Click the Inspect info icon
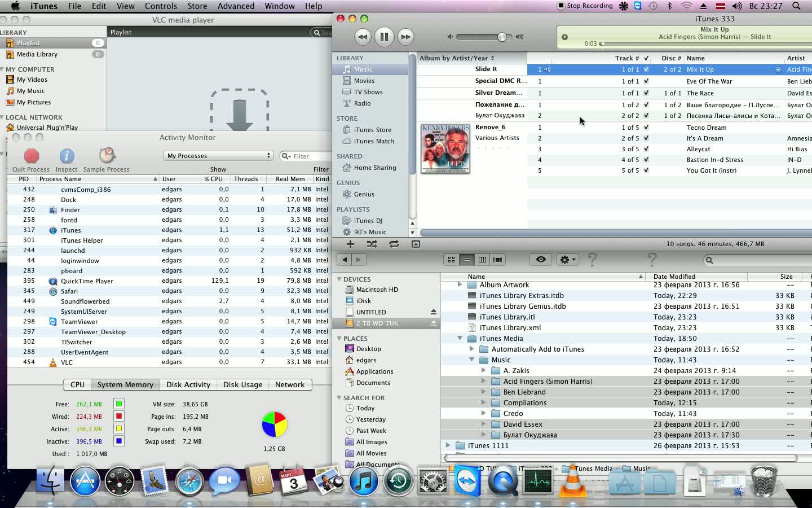The width and height of the screenshot is (812, 508). [67, 156]
